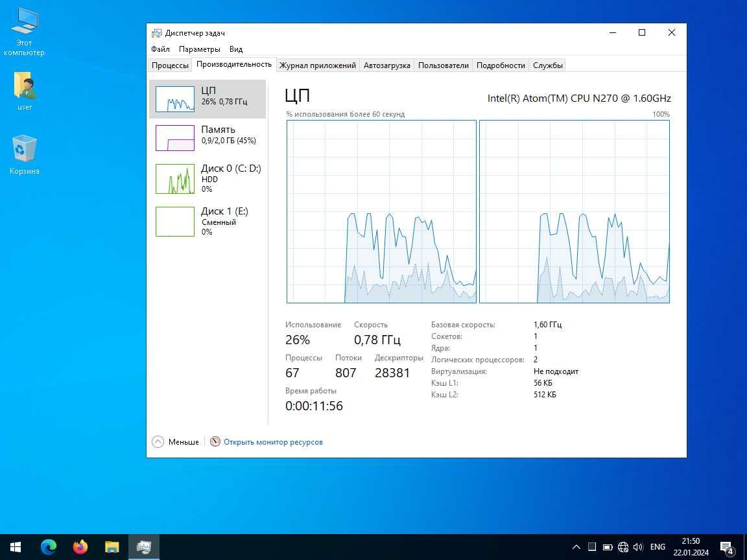Viewport: 747px width, 560px height.
Task: Open the notification center icon
Action: click(726, 548)
